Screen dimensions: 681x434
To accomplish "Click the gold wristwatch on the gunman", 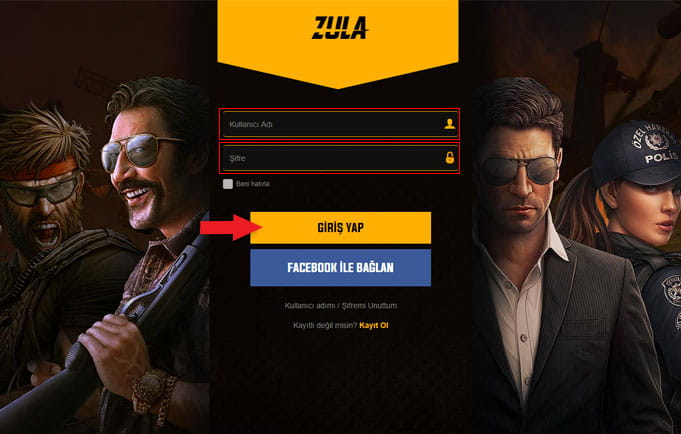I will 151,388.
